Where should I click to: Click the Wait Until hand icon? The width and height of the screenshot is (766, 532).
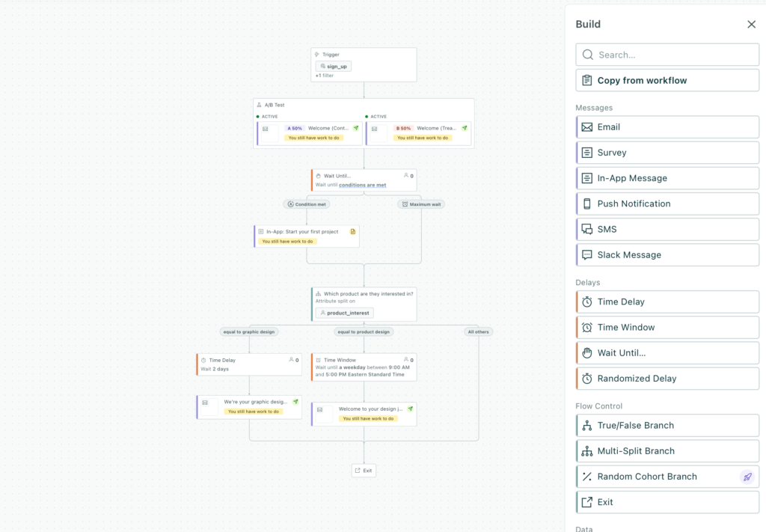[x=589, y=352]
